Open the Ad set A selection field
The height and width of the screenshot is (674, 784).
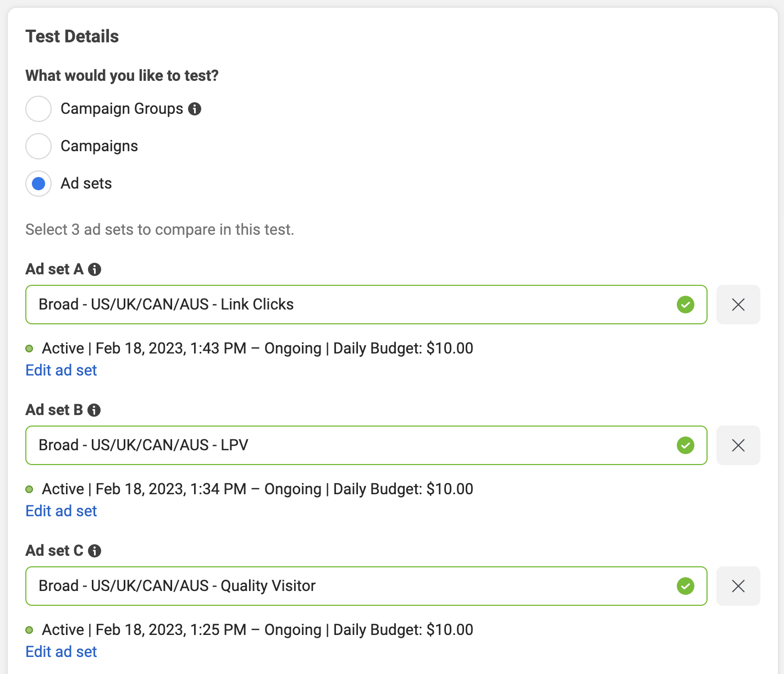tap(366, 305)
